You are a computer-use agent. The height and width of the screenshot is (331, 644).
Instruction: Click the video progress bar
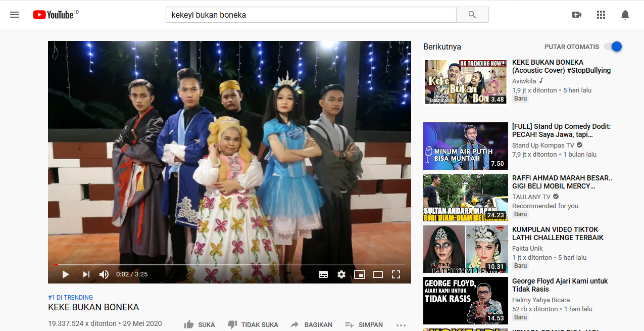229,264
